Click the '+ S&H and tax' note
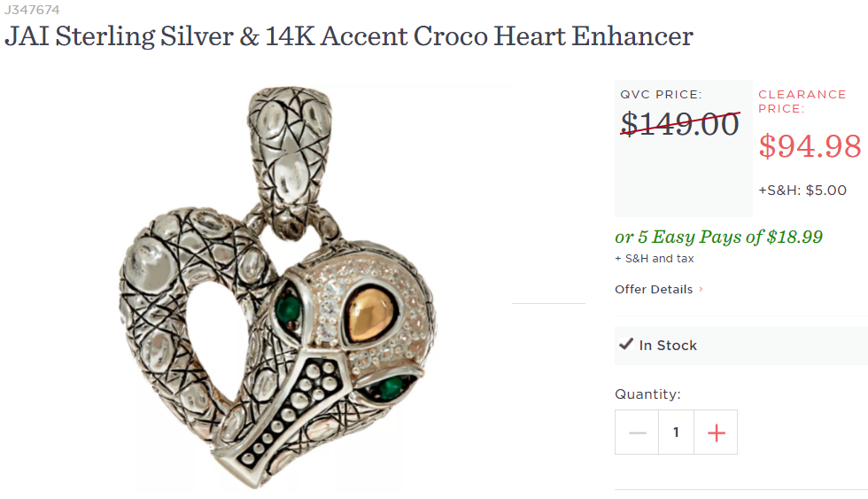 tap(654, 259)
